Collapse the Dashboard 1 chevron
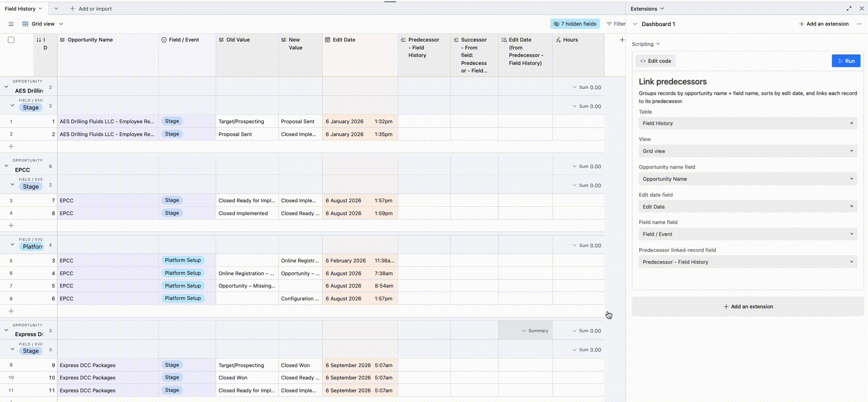 click(635, 24)
